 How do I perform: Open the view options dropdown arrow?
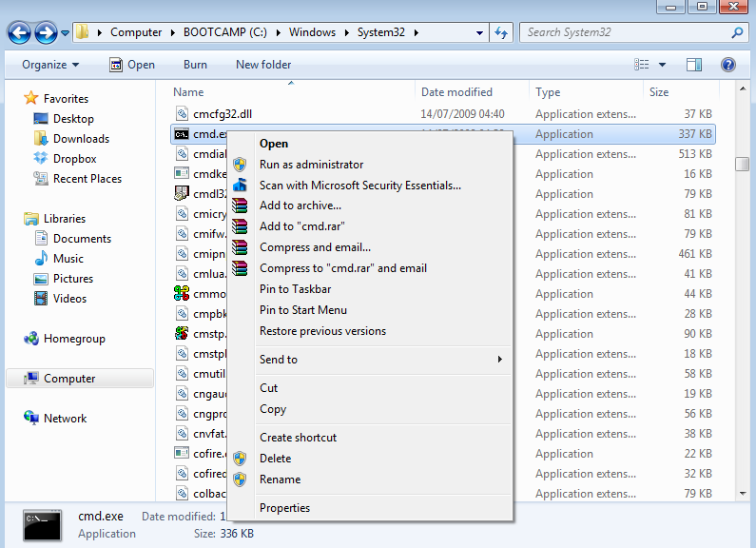point(662,65)
